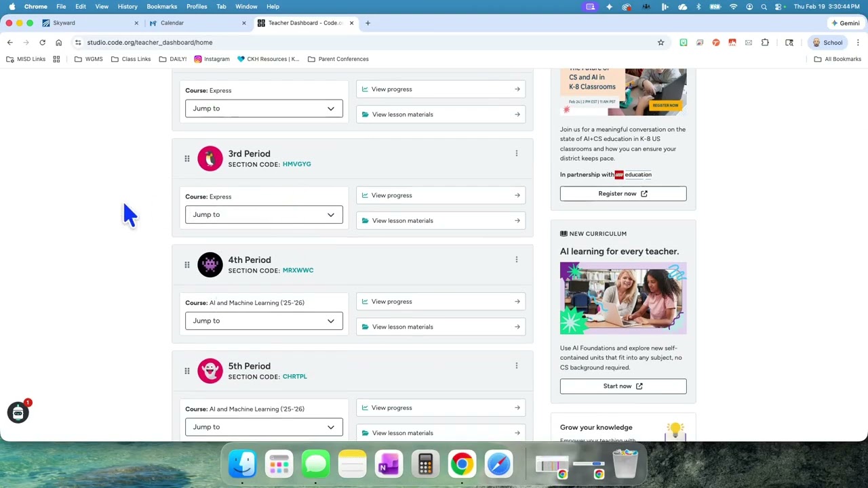This screenshot has width=868, height=488.
Task: Expand the Jump to dropdown for 4th Period
Action: point(264,321)
